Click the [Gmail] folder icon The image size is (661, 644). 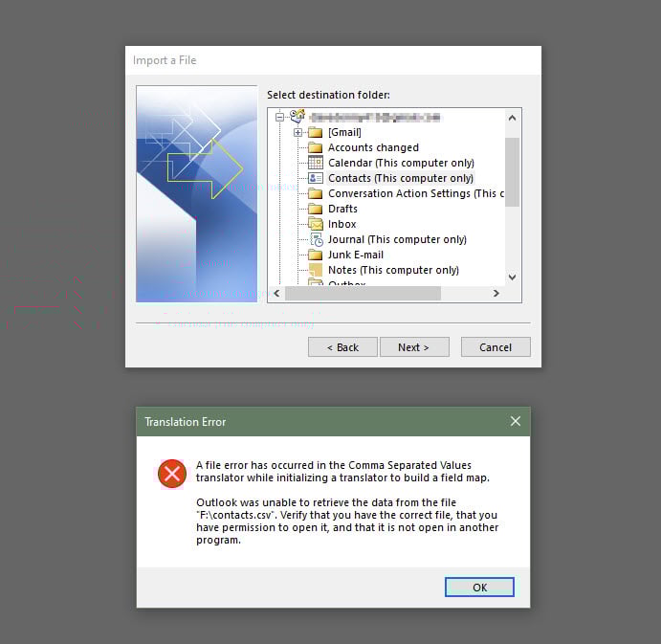click(315, 132)
